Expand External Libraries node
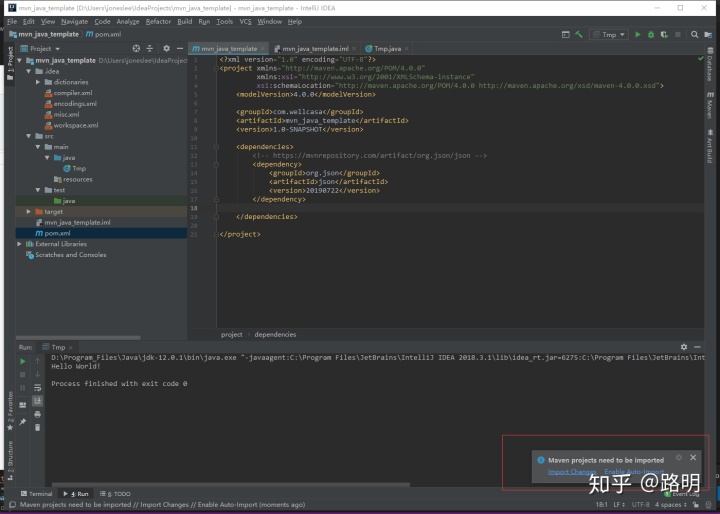Viewport: 720px width, 514px height. [x=19, y=244]
